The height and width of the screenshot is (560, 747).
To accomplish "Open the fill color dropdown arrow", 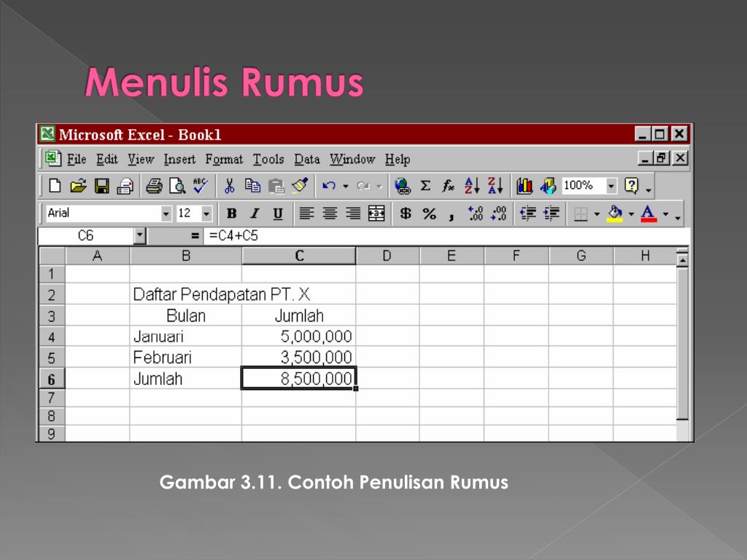I will pos(631,214).
